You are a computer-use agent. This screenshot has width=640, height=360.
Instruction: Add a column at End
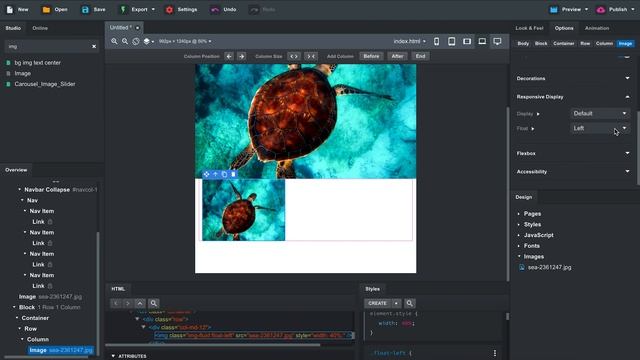tap(420, 56)
